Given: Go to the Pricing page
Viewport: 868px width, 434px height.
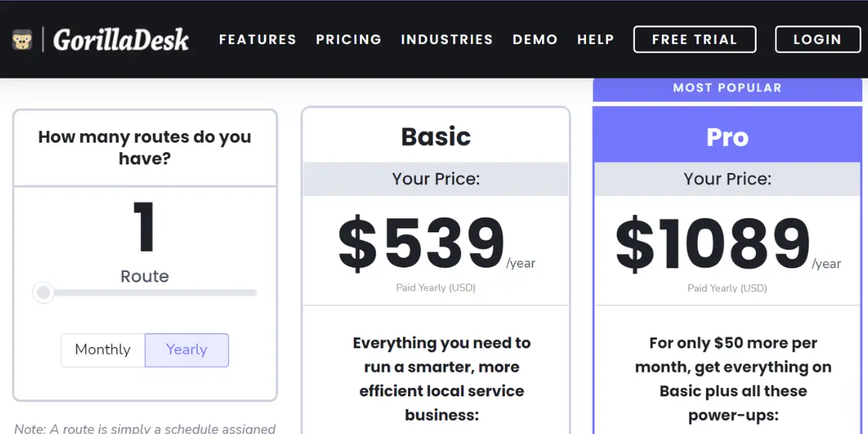Looking at the screenshot, I should [349, 40].
